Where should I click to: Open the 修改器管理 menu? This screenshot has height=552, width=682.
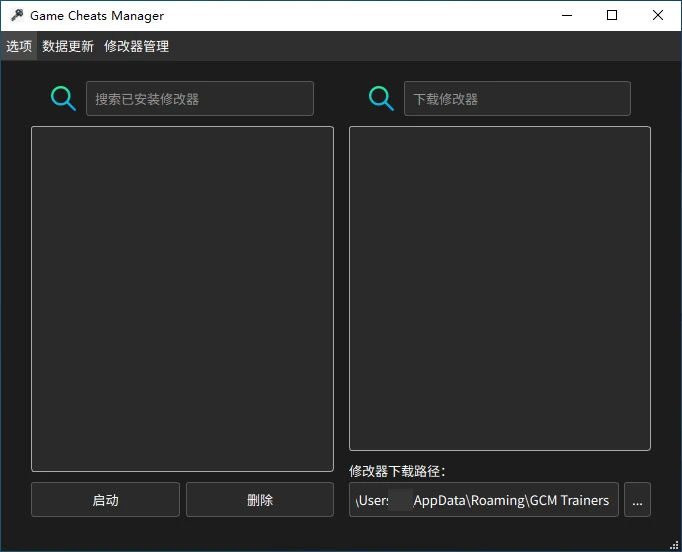tap(136, 46)
